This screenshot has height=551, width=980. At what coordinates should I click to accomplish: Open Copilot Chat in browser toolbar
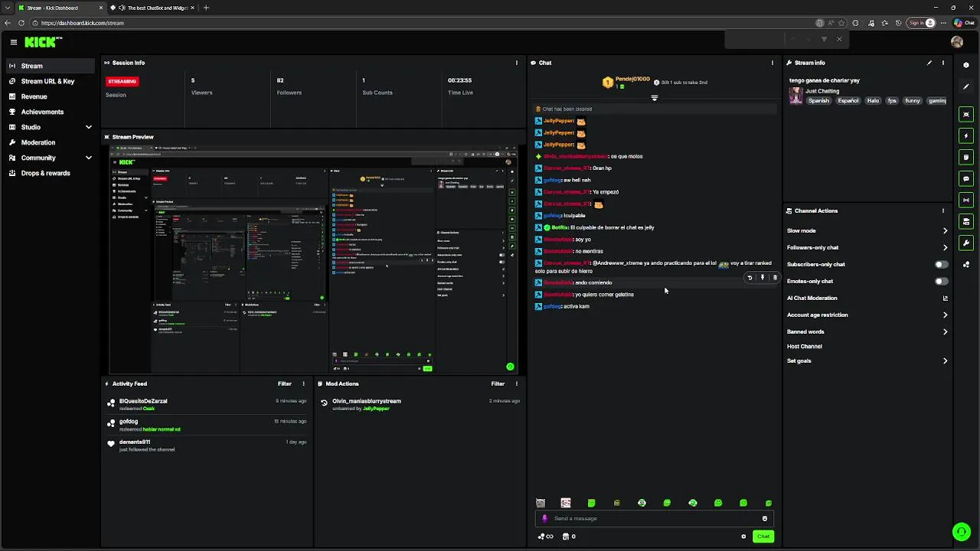pyautogui.click(x=964, y=23)
